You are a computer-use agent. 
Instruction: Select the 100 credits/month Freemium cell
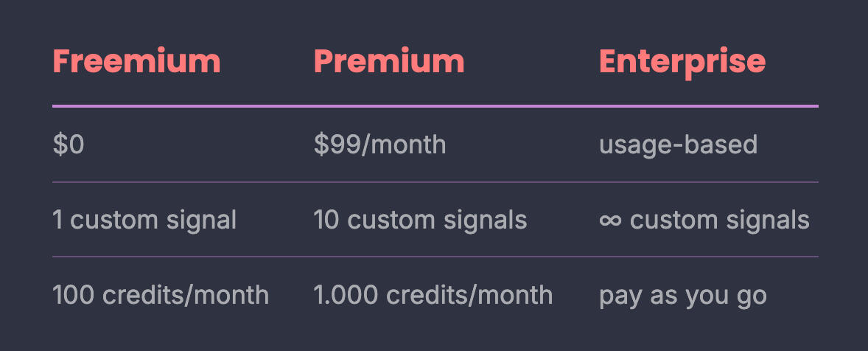coord(161,295)
